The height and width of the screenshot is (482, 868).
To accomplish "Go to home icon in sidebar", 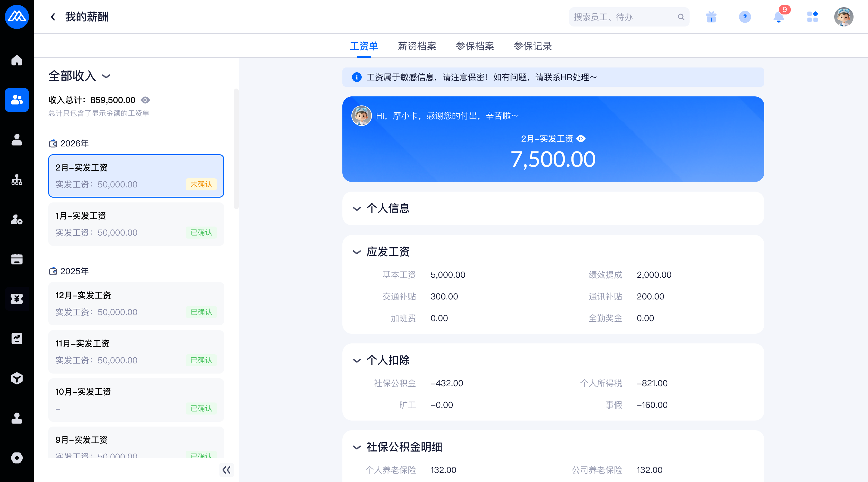I will pos(17,61).
